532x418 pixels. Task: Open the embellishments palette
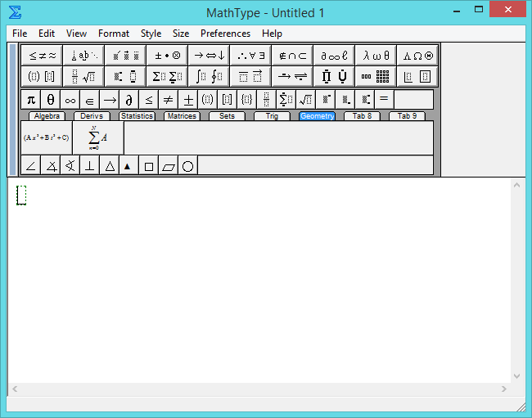(x=125, y=56)
